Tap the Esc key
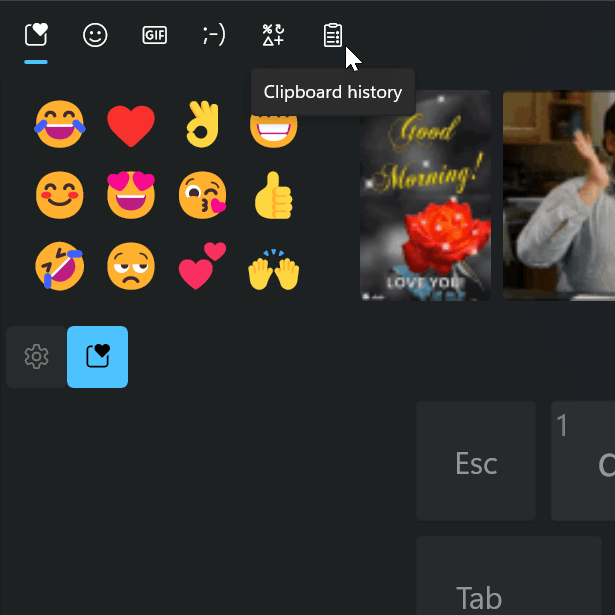The image size is (615, 615). 476,461
